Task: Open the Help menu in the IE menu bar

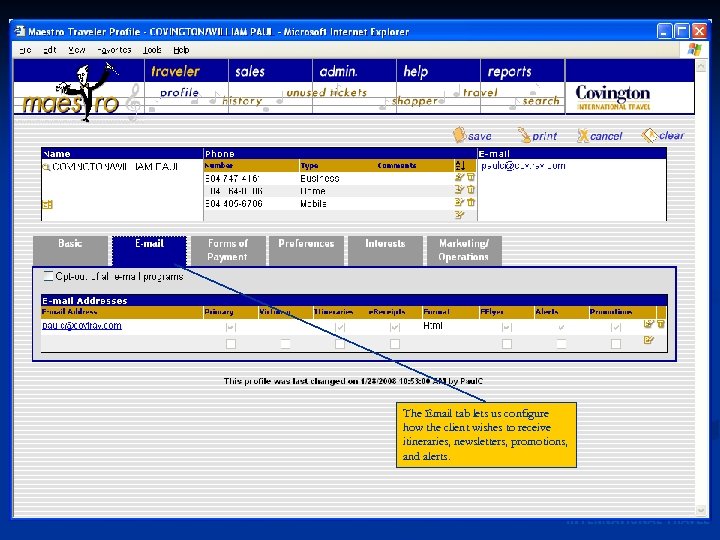Action: (x=181, y=50)
